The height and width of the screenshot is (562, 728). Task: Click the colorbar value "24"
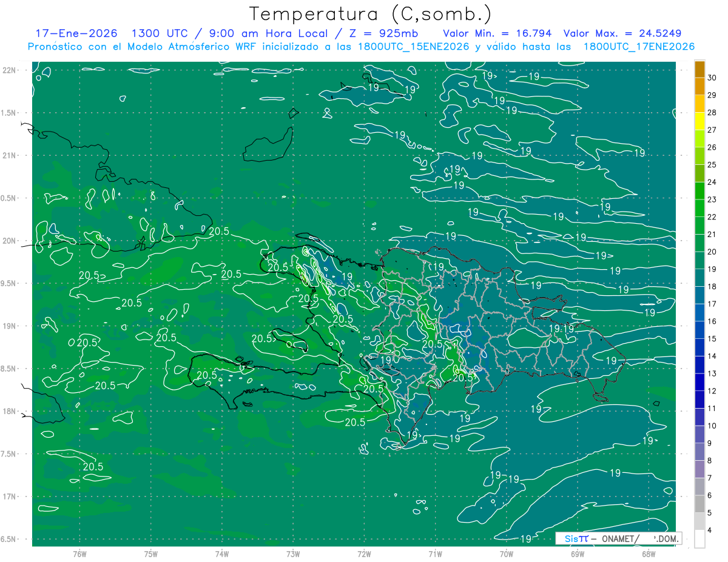click(x=712, y=182)
